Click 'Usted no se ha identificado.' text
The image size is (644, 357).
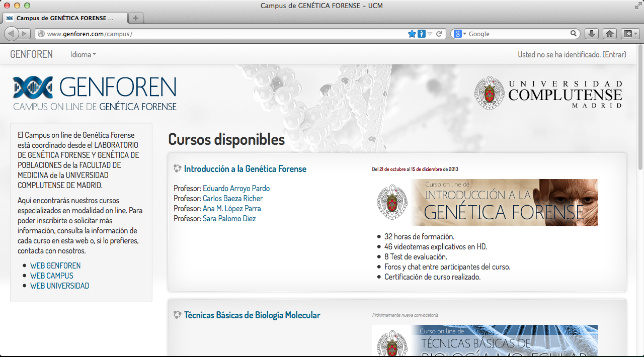(x=559, y=54)
